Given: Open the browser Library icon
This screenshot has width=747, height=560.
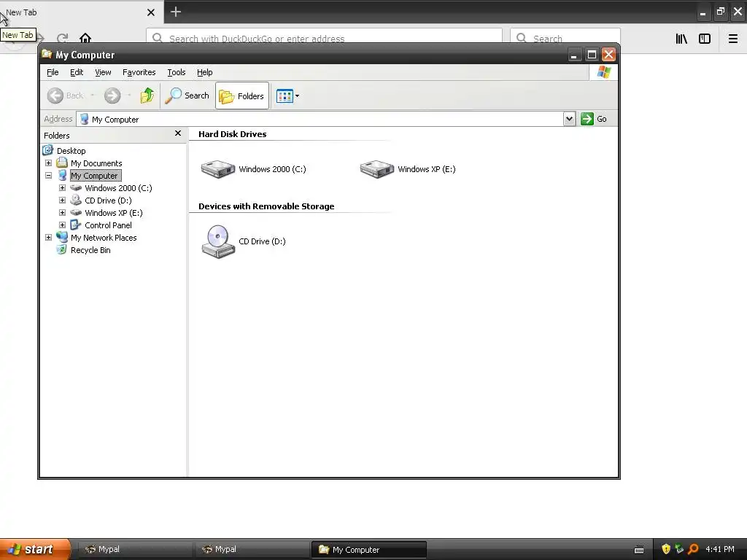Looking at the screenshot, I should [681, 39].
